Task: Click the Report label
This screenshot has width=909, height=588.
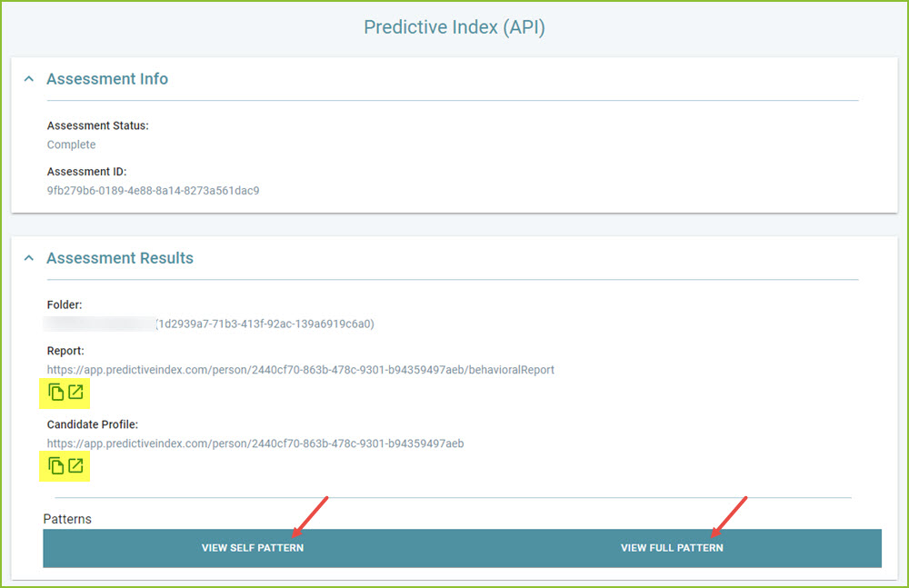Action: click(65, 351)
